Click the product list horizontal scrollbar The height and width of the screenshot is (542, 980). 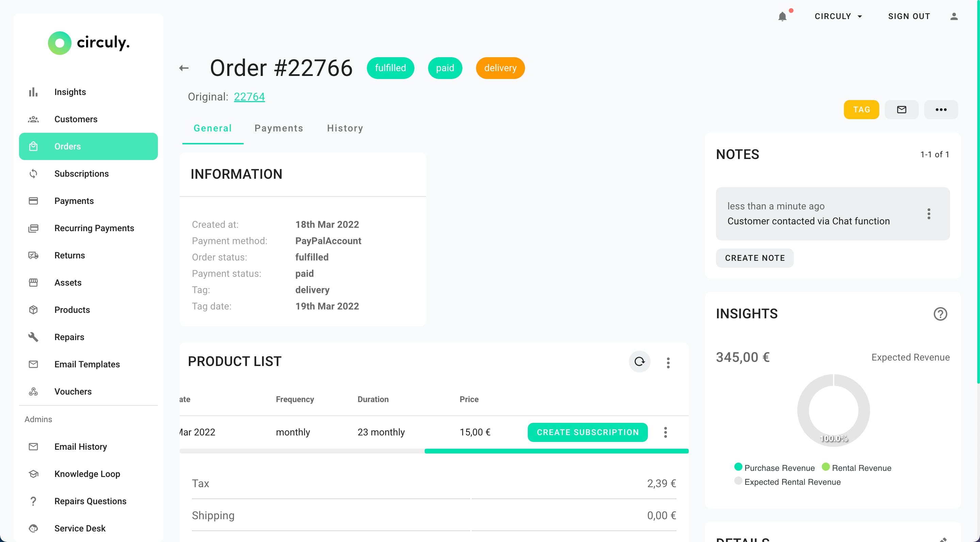[x=556, y=451]
